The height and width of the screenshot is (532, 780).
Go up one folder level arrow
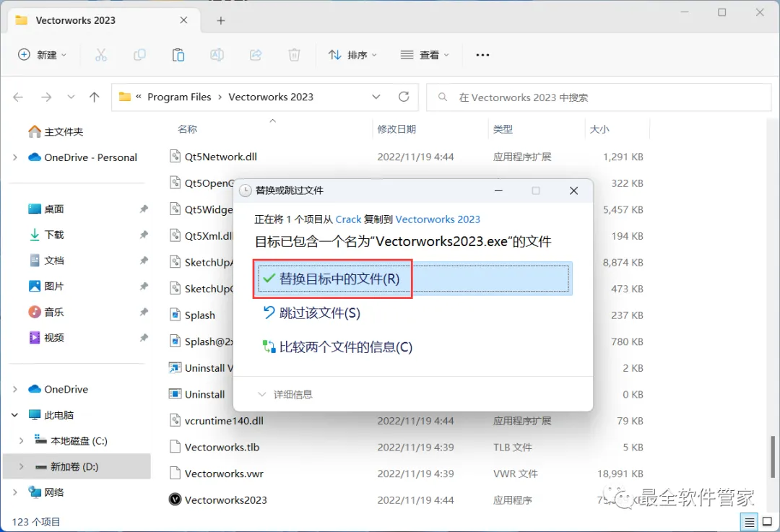coord(95,97)
